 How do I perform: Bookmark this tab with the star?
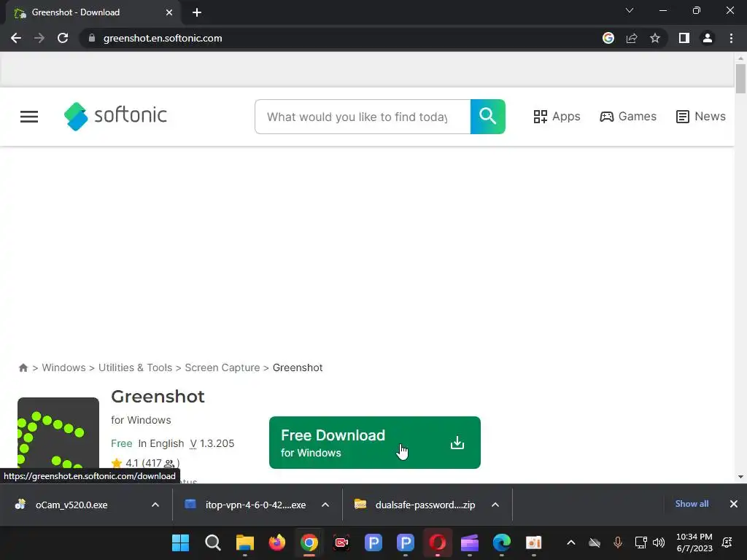point(655,38)
